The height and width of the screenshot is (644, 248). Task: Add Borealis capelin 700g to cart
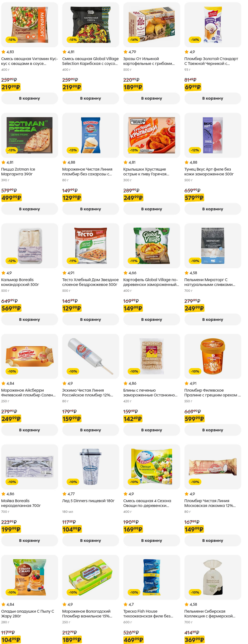pyautogui.click(x=30, y=540)
